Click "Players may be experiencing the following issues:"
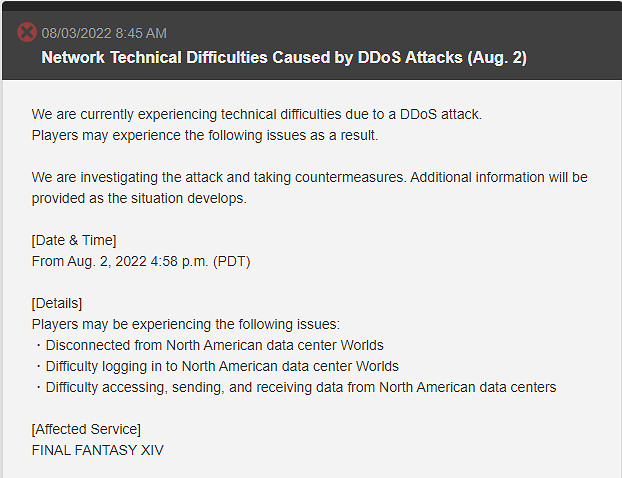The image size is (622, 478). (186, 324)
